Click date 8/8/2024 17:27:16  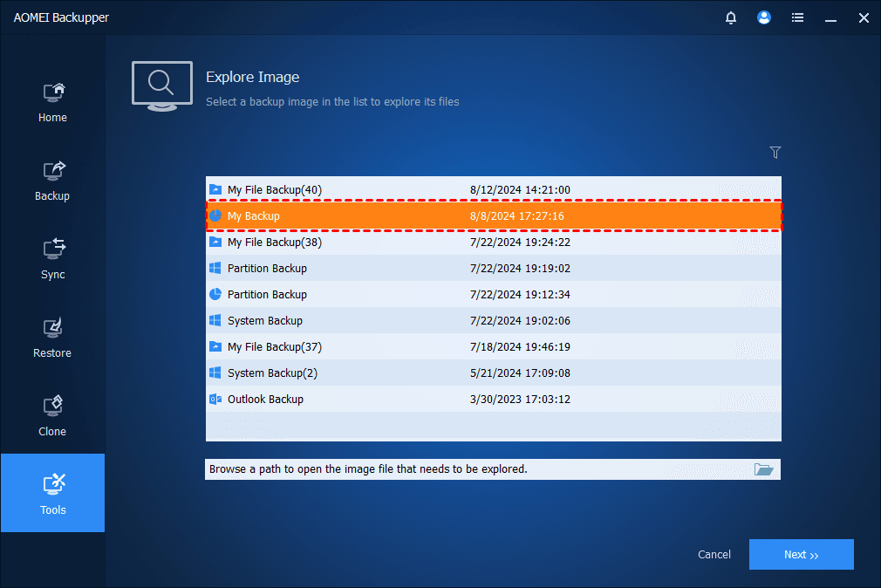(516, 215)
